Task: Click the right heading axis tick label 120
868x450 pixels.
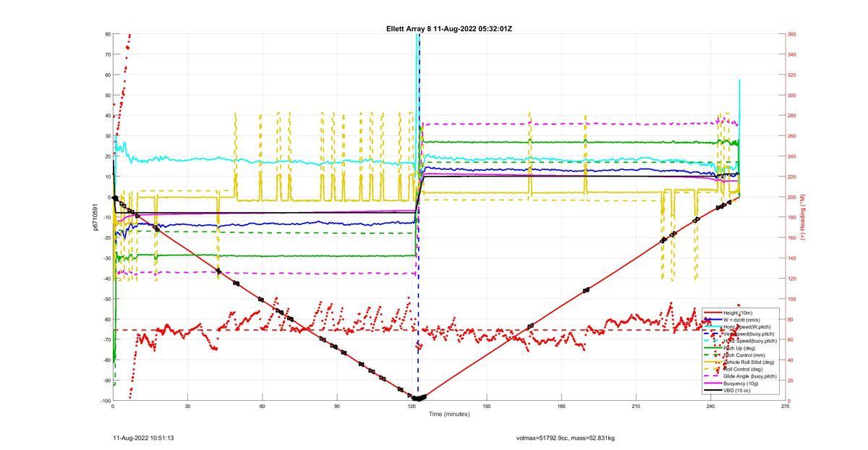Action: click(792, 279)
